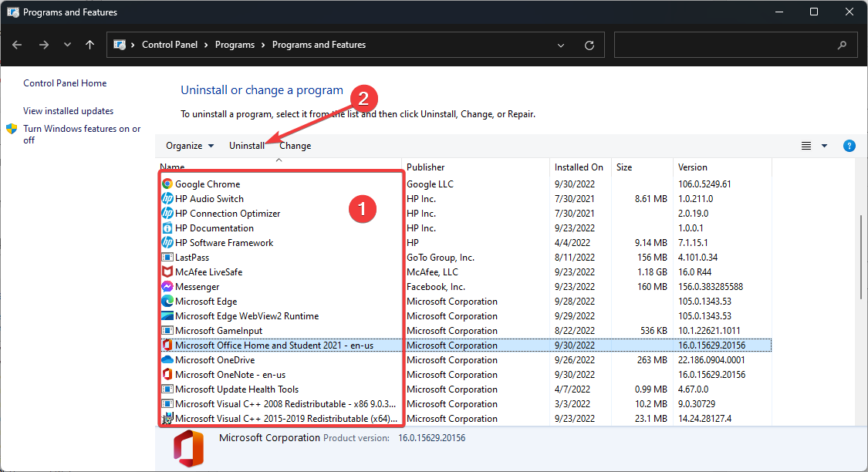This screenshot has width=868, height=472.
Task: Open the Organize dropdown menu
Action: pyautogui.click(x=190, y=146)
